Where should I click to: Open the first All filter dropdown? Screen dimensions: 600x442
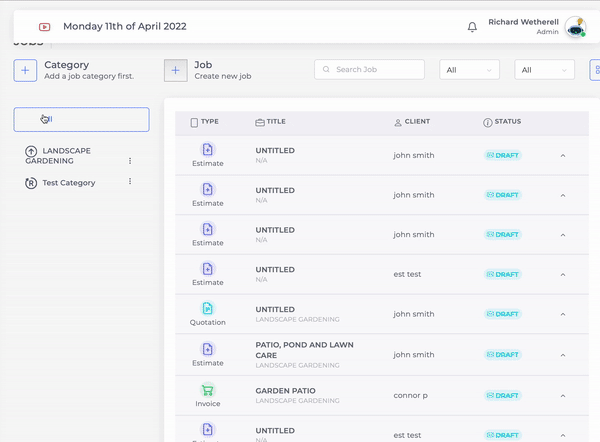470,70
